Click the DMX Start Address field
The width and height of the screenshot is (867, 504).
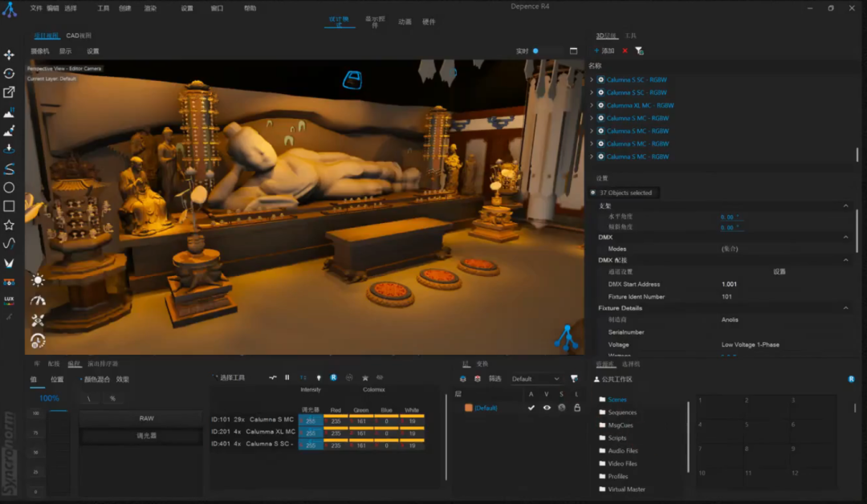pyautogui.click(x=729, y=284)
